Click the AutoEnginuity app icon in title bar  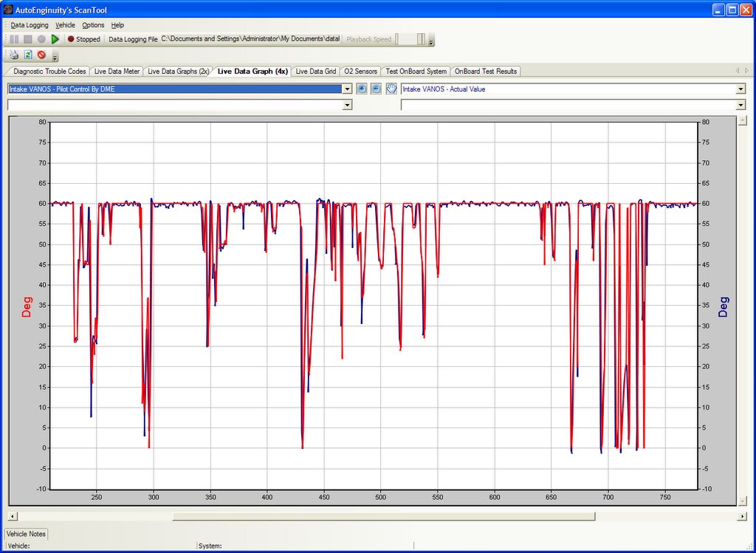click(x=7, y=9)
